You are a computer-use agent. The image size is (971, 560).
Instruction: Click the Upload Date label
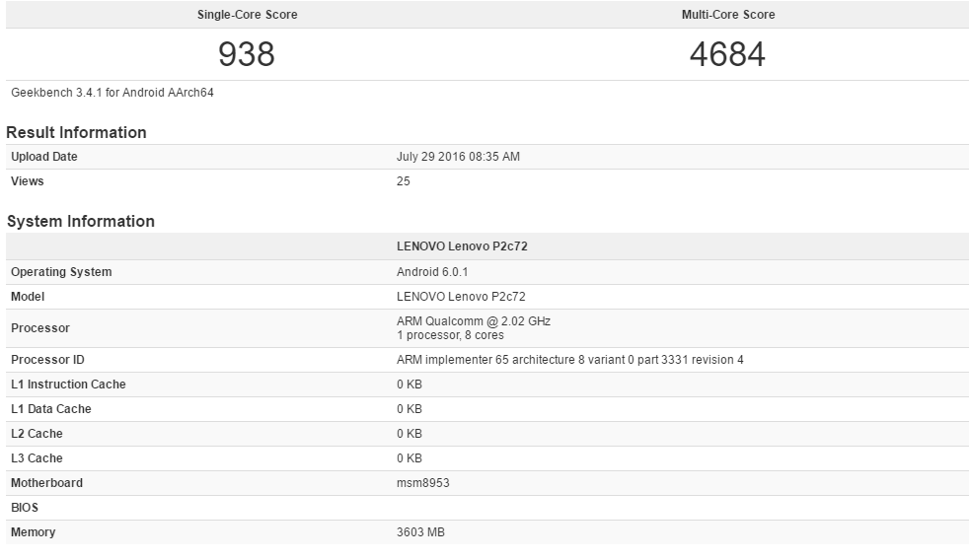44,157
